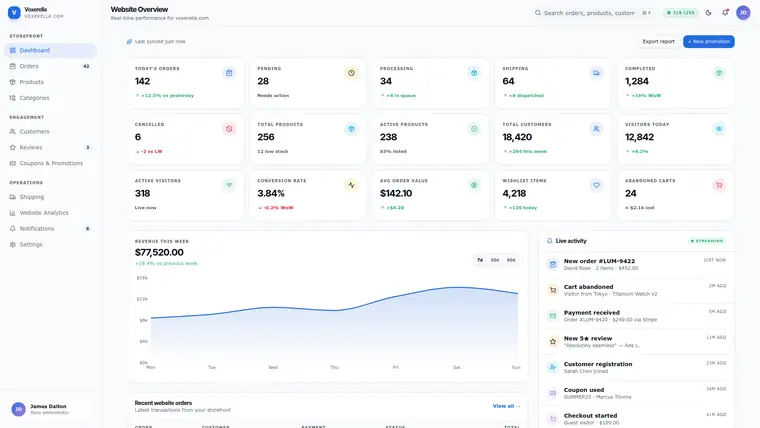The width and height of the screenshot is (760, 428).
Task: Open Dashboard in the sidebar
Action: click(50, 50)
